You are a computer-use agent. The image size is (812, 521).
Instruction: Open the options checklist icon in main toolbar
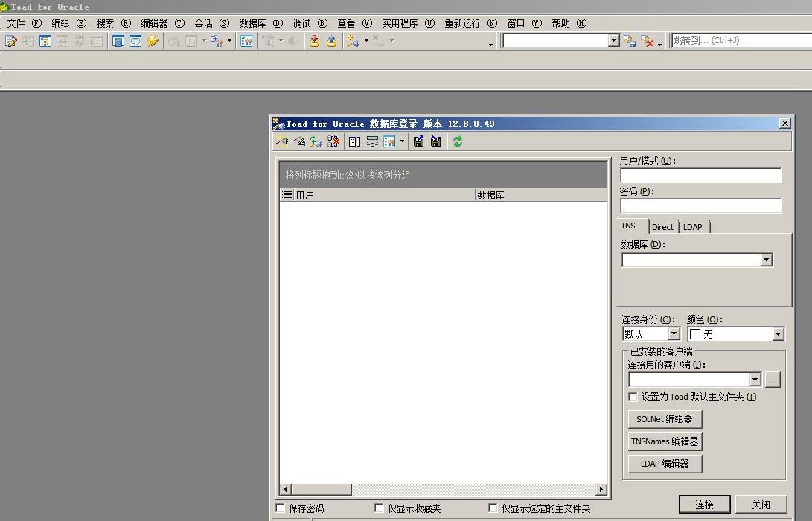pos(246,41)
